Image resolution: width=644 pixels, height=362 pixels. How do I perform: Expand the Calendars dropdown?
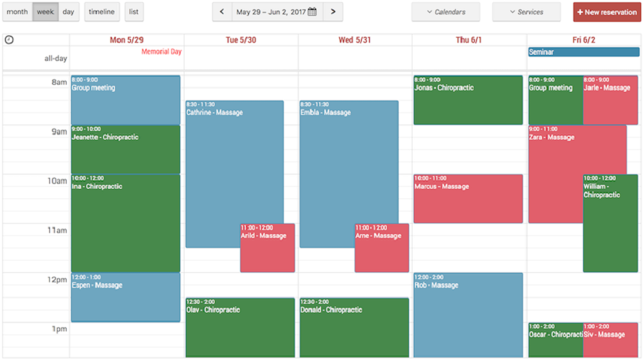(x=446, y=12)
